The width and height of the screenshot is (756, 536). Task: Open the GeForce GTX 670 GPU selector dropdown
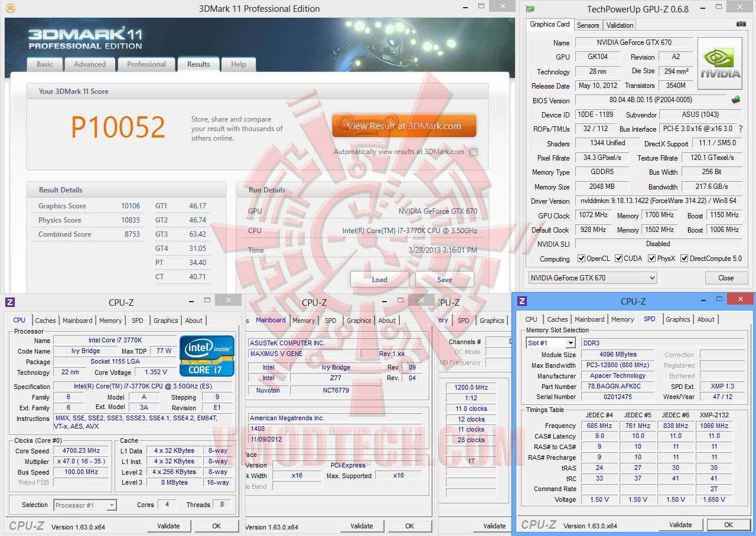(592, 278)
